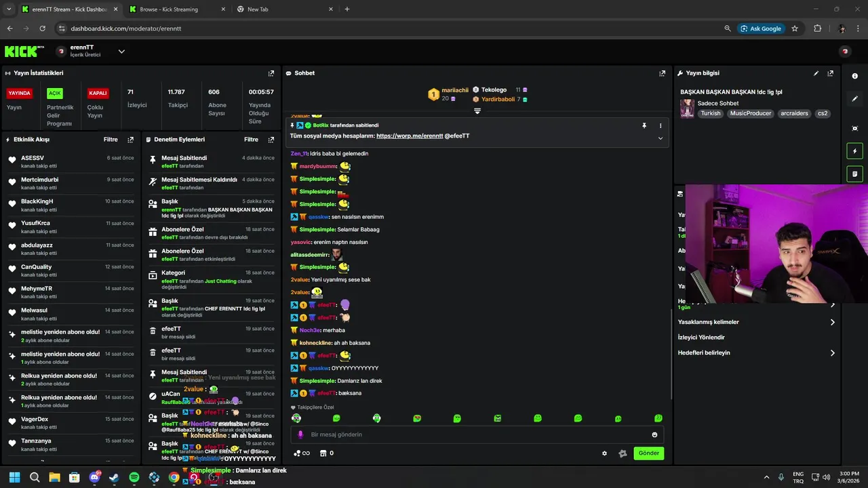Open Windows Start menu
Viewport: 868px width, 488px height.
click(14, 478)
